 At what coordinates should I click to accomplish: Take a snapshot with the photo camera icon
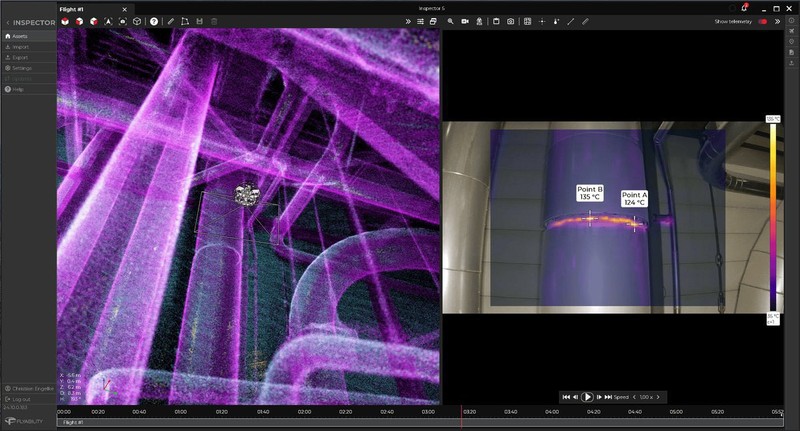(510, 21)
